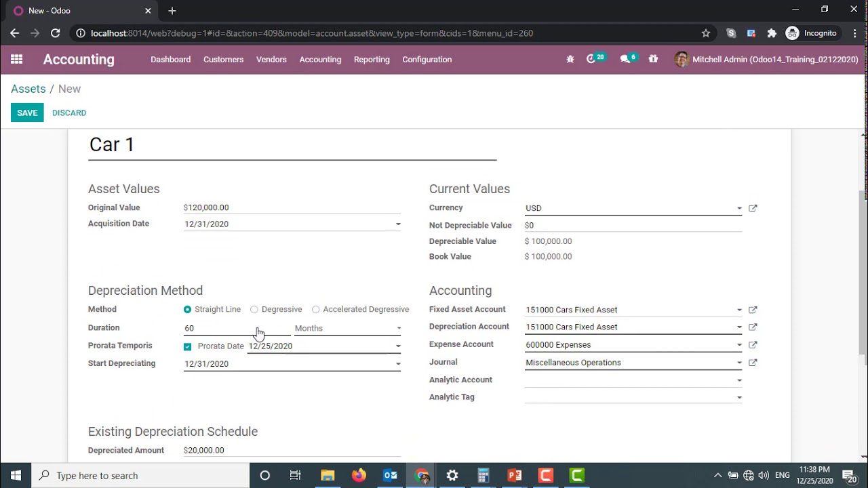
Task: Edit the asset name Car 1
Action: pos(292,145)
